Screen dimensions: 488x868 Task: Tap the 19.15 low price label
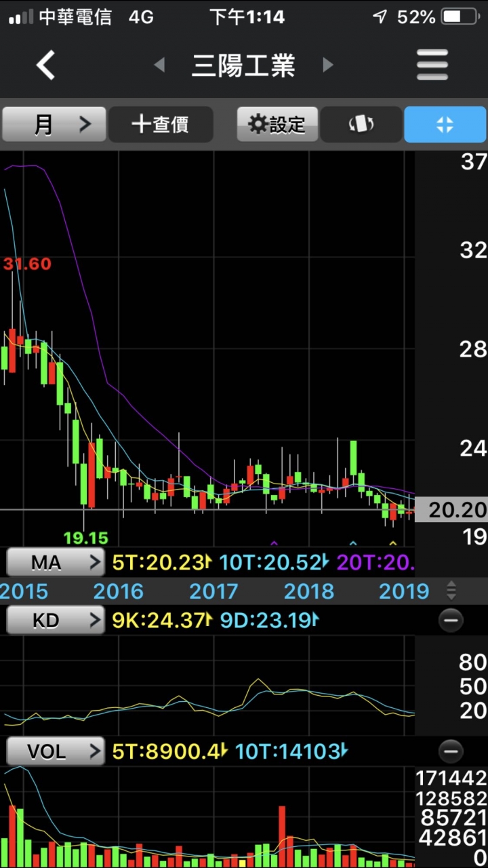[86, 538]
